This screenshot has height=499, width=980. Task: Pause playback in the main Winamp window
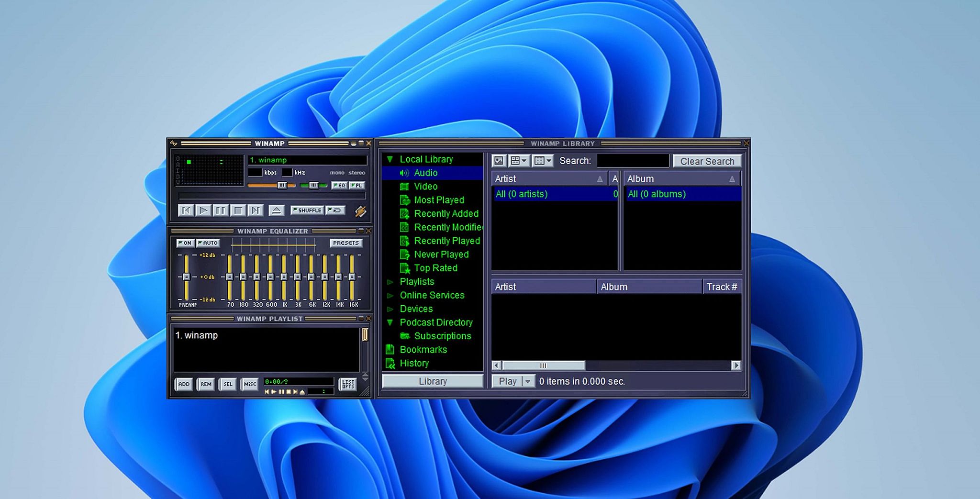pyautogui.click(x=221, y=210)
